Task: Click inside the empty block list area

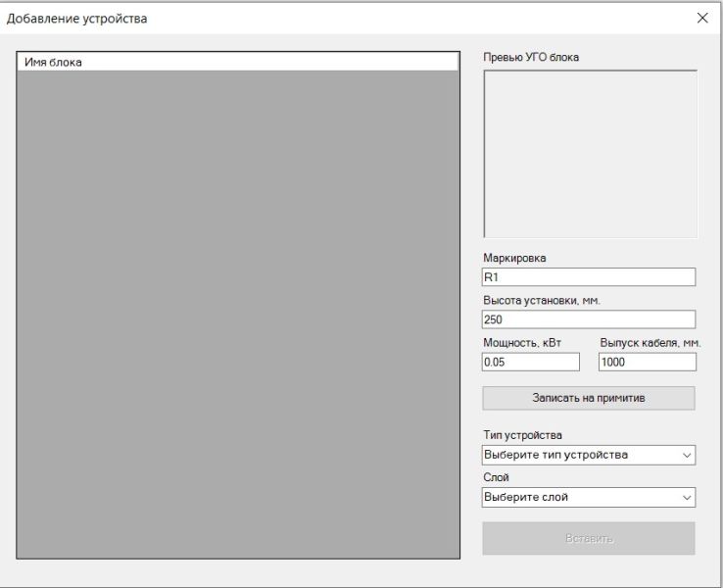Action: pyautogui.click(x=238, y=314)
